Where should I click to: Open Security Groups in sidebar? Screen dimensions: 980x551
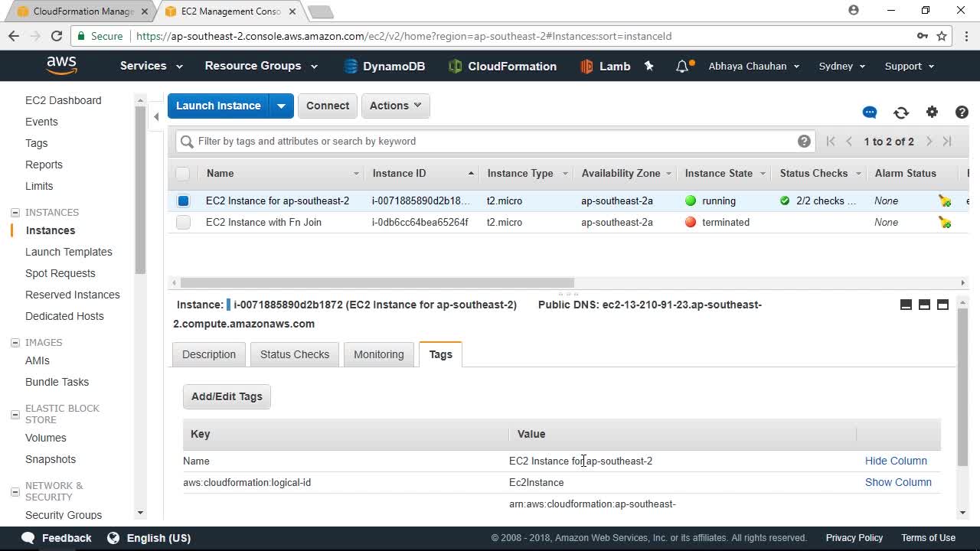pyautogui.click(x=64, y=515)
